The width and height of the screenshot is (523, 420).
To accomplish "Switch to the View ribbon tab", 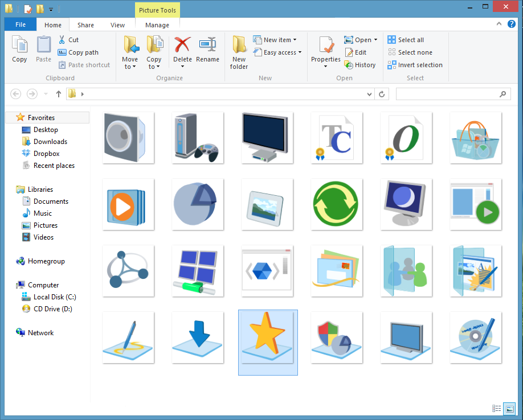I will coord(117,24).
